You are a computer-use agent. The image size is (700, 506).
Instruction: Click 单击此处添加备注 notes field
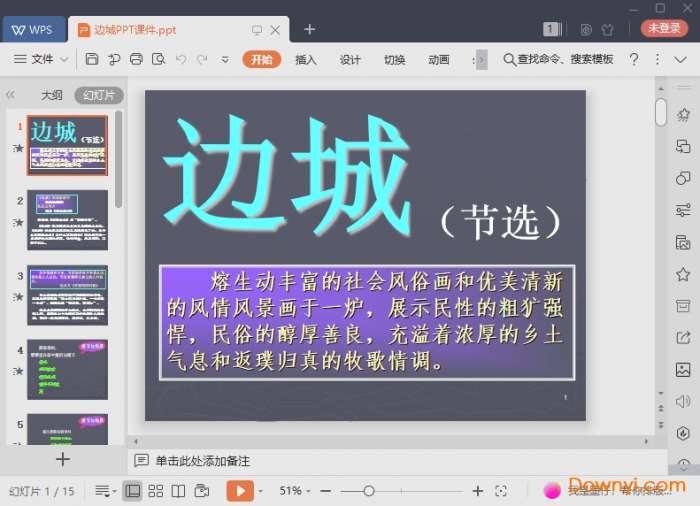tap(202, 461)
